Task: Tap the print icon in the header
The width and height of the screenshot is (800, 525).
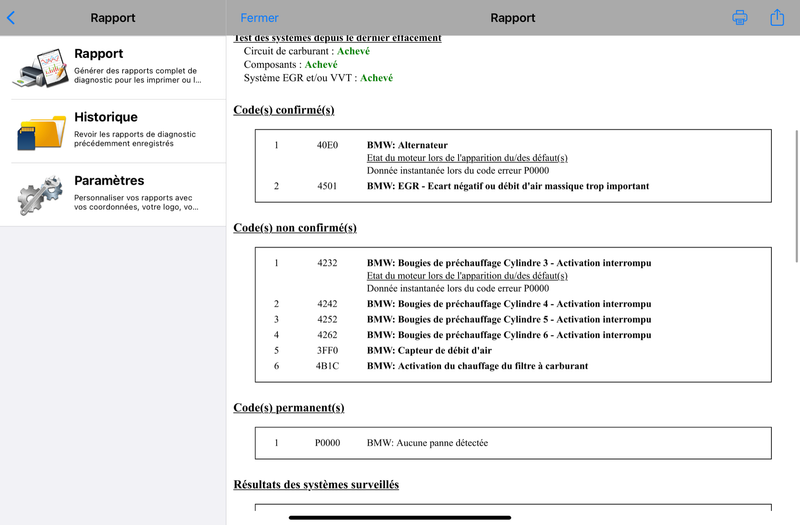Action: [x=740, y=18]
